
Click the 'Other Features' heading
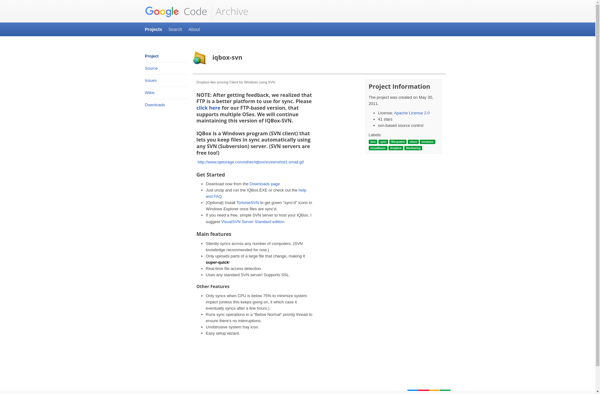pos(213,287)
